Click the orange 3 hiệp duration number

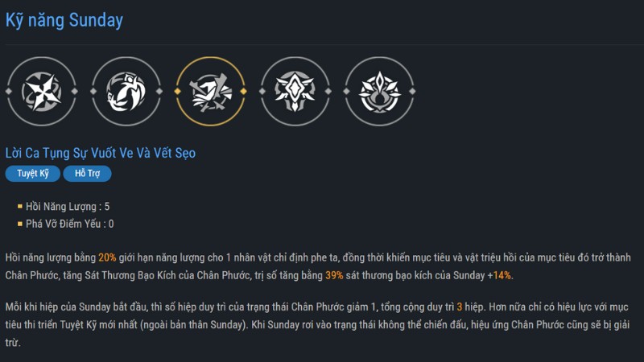click(459, 307)
